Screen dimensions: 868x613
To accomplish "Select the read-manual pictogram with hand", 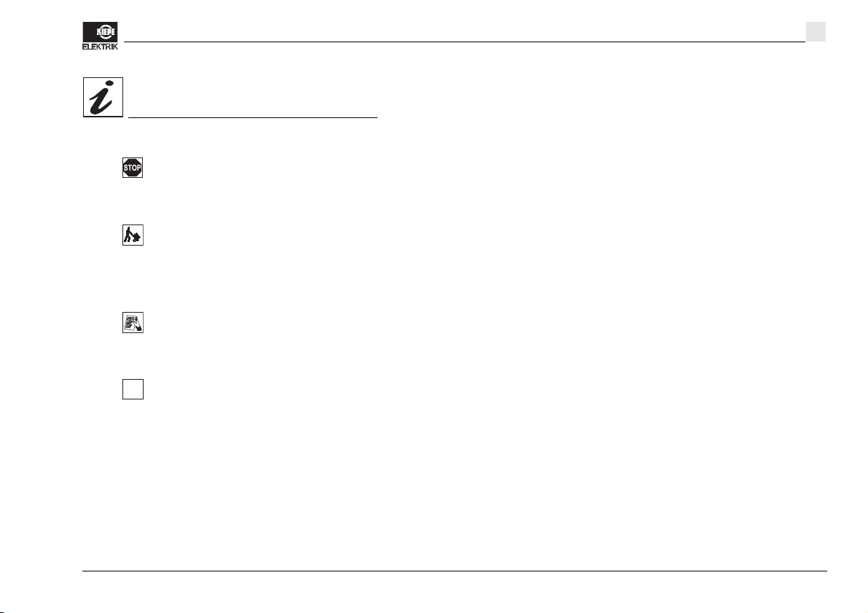I will (133, 322).
